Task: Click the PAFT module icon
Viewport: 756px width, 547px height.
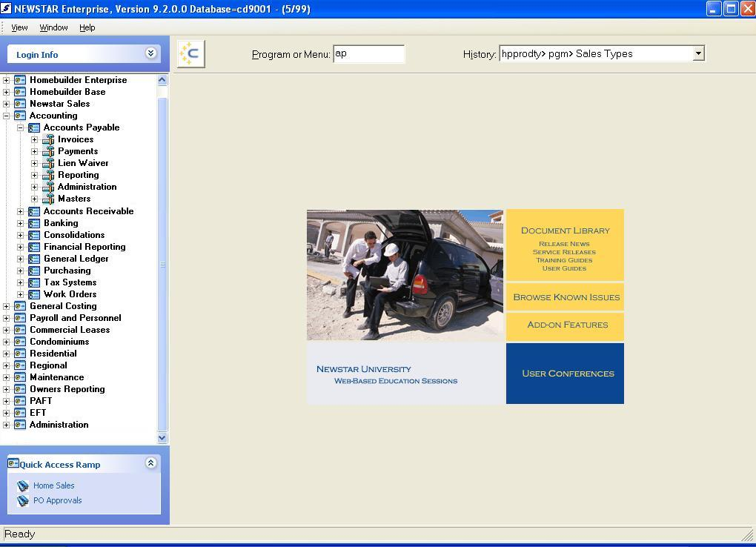Action: point(20,401)
